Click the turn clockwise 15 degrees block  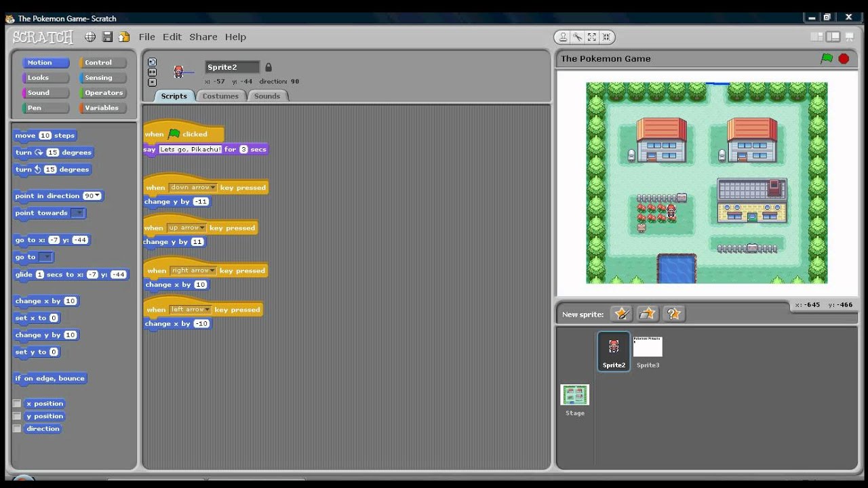coord(54,152)
